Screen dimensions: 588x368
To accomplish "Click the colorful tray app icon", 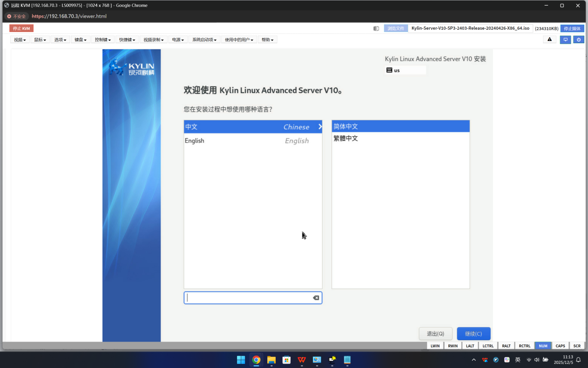I will coord(507,360).
